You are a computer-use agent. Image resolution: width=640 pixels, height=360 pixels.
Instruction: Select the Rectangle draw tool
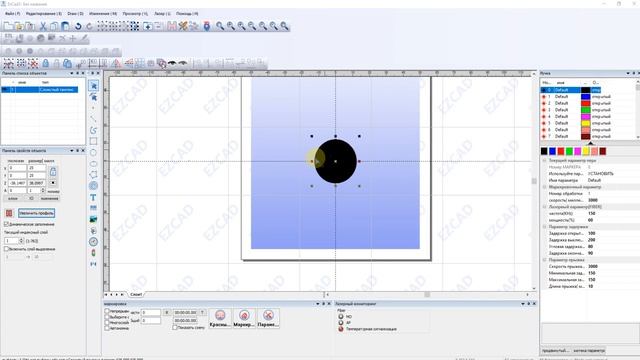93,141
